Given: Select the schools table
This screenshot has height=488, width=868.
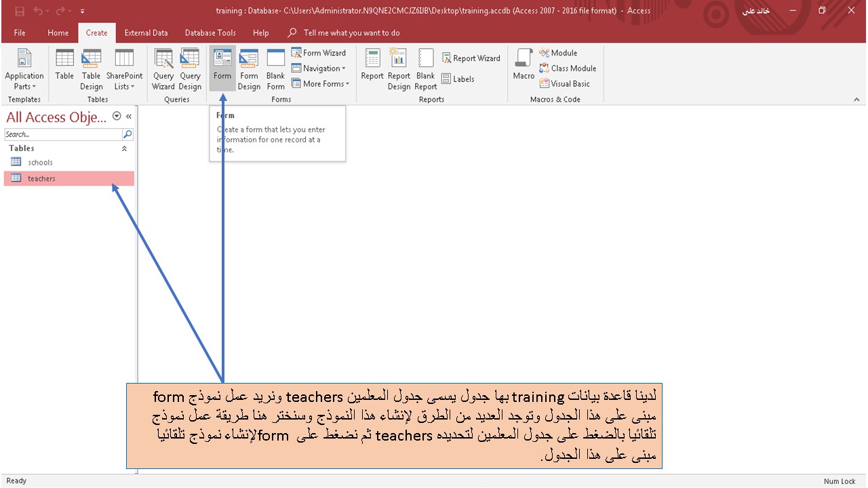Looking at the screenshot, I should [x=69, y=163].
